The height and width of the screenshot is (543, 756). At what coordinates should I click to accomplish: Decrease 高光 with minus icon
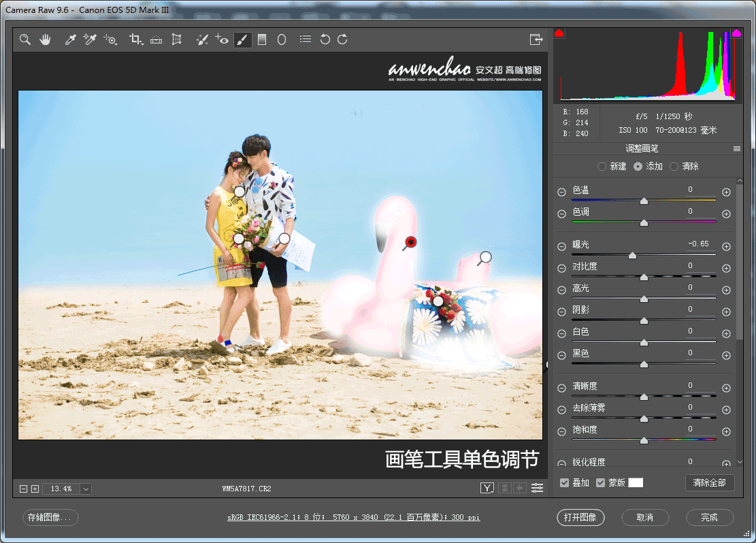coord(561,290)
